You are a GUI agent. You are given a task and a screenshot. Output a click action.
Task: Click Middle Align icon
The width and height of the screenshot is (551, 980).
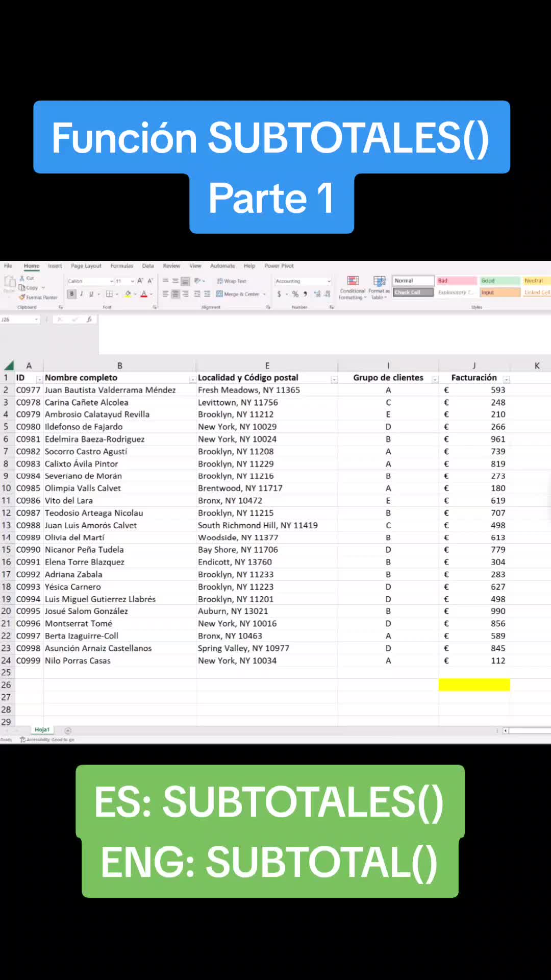coord(176,281)
